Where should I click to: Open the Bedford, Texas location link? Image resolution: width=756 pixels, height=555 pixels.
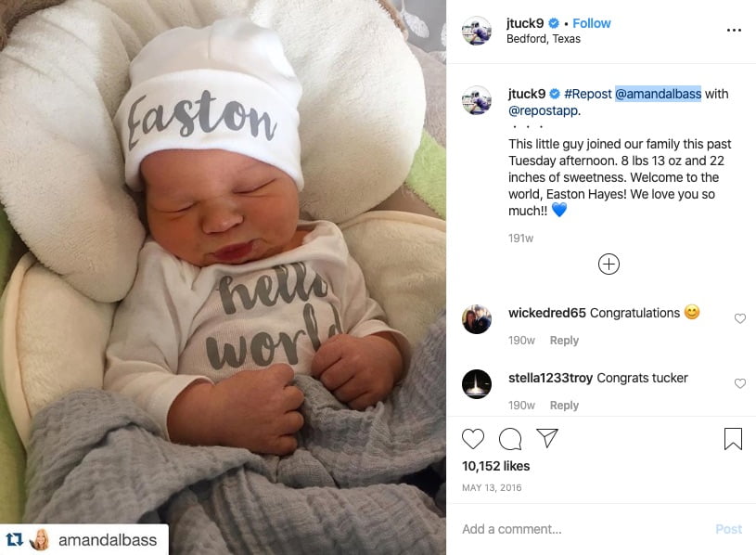[544, 39]
